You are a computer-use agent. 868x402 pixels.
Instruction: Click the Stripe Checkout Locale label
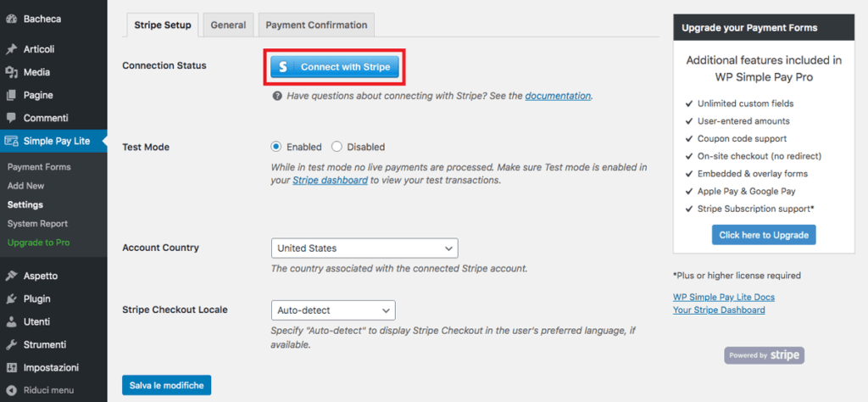[175, 310]
